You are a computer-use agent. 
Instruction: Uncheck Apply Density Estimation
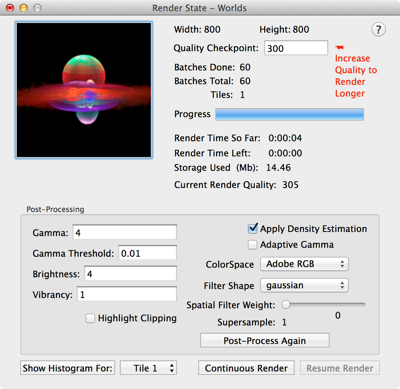[x=253, y=229]
